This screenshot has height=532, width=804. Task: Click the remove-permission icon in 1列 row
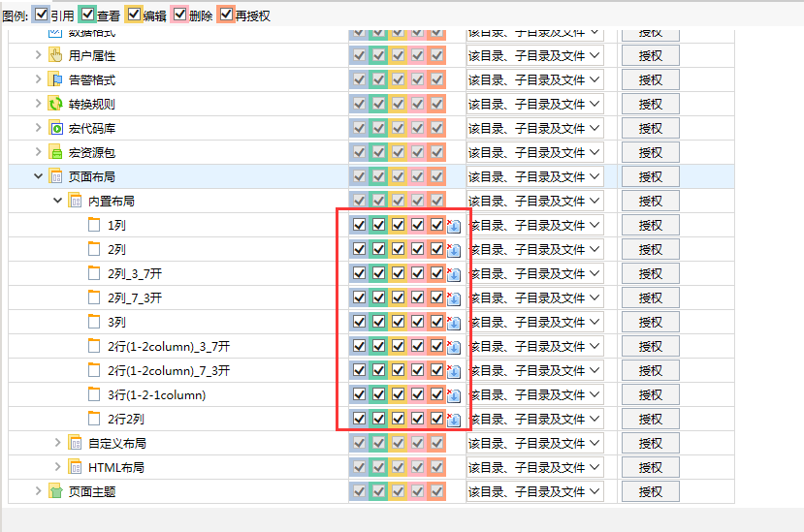454,226
